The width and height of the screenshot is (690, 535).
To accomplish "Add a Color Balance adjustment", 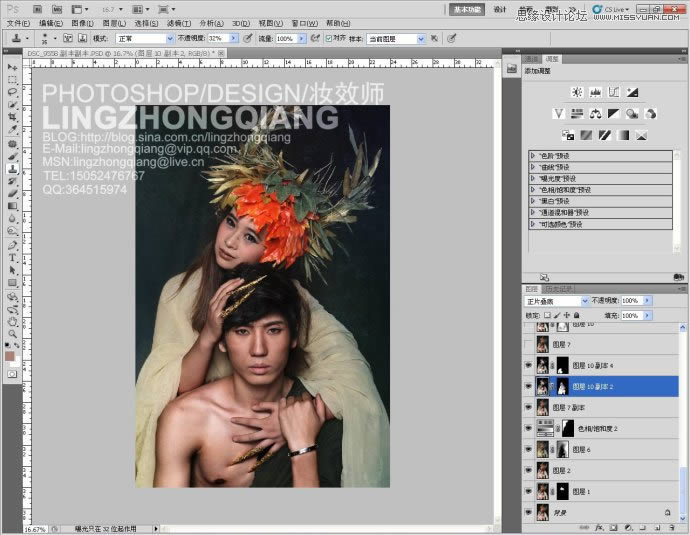I will [595, 114].
